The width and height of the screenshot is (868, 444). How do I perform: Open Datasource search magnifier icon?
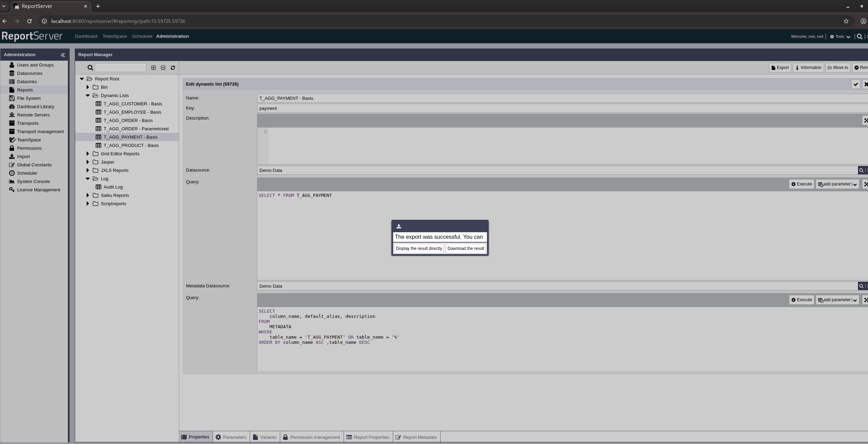[861, 170]
